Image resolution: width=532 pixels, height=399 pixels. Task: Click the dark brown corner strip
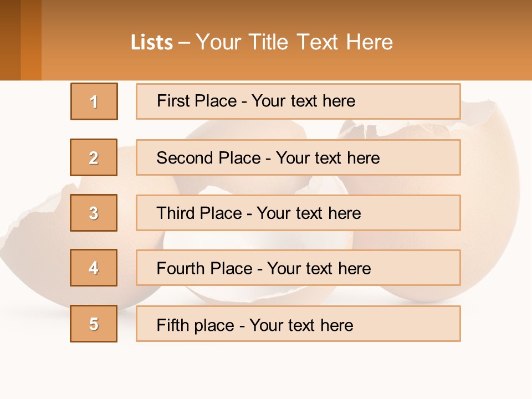tap(10, 40)
